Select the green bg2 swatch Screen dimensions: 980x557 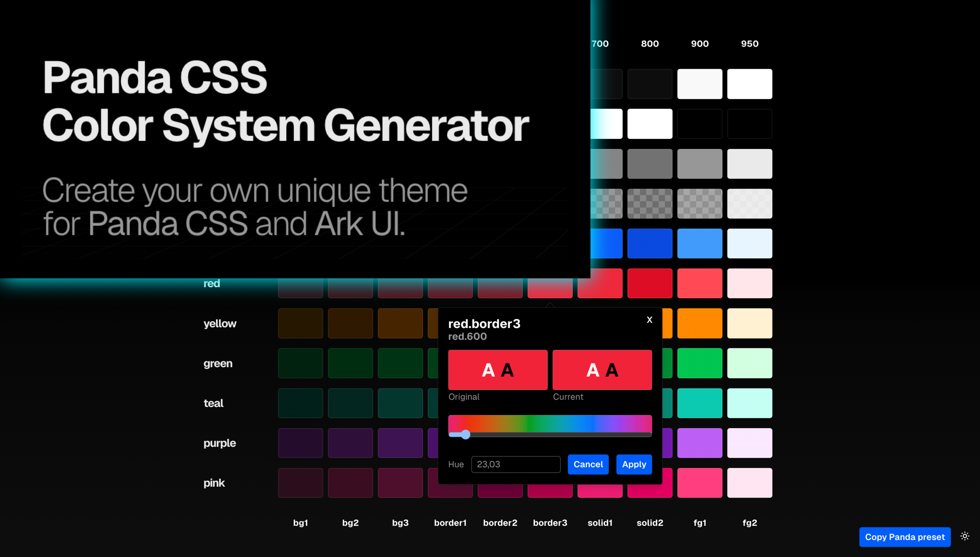[x=350, y=363]
